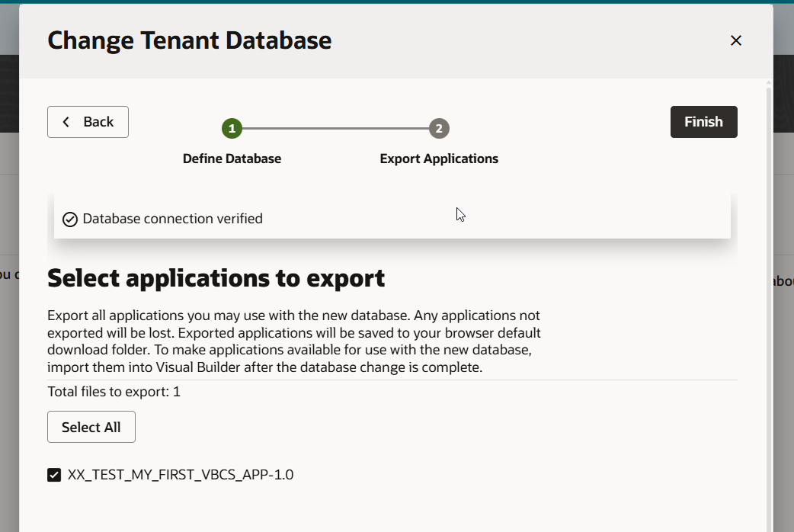794x532 pixels.
Task: Click the left chevron icon inside Back
Action: pos(66,122)
